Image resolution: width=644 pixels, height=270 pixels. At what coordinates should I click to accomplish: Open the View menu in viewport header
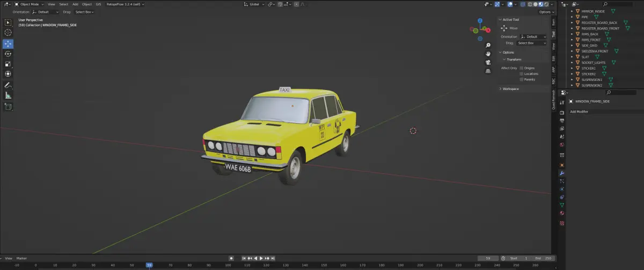pyautogui.click(x=52, y=4)
